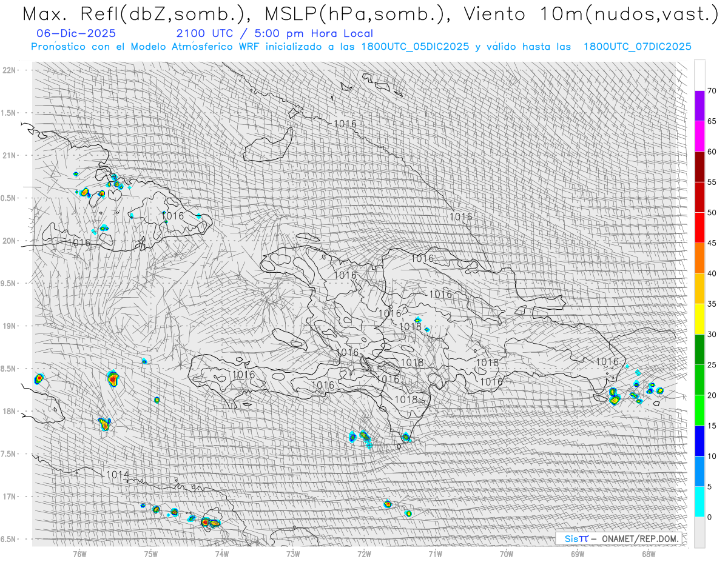Click the '19N' latitude axis label
The image size is (728, 562).
[8, 326]
